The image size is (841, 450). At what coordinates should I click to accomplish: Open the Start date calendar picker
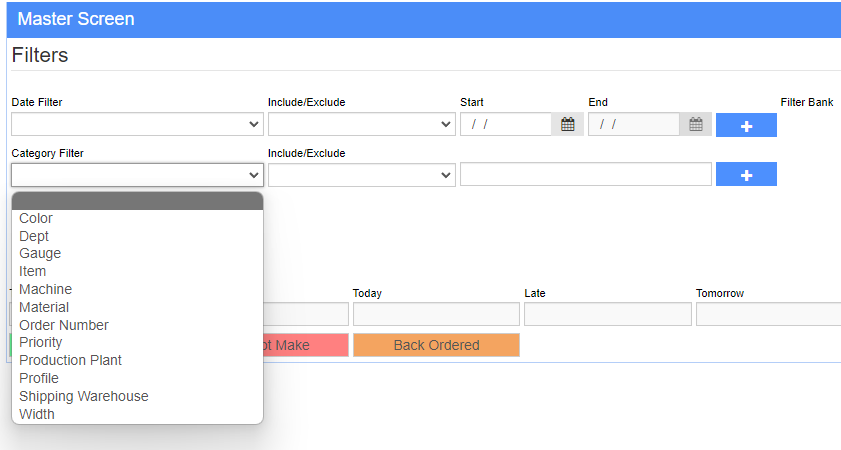tap(567, 124)
